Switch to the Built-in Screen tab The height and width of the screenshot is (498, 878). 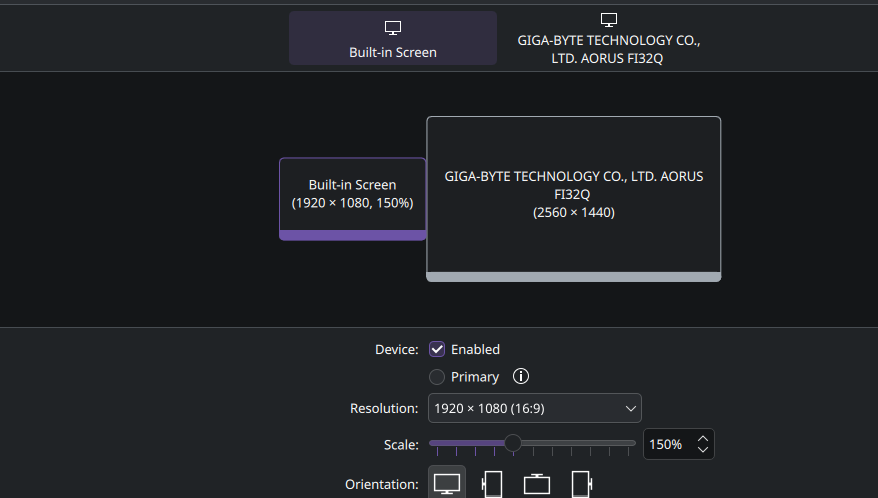click(393, 38)
